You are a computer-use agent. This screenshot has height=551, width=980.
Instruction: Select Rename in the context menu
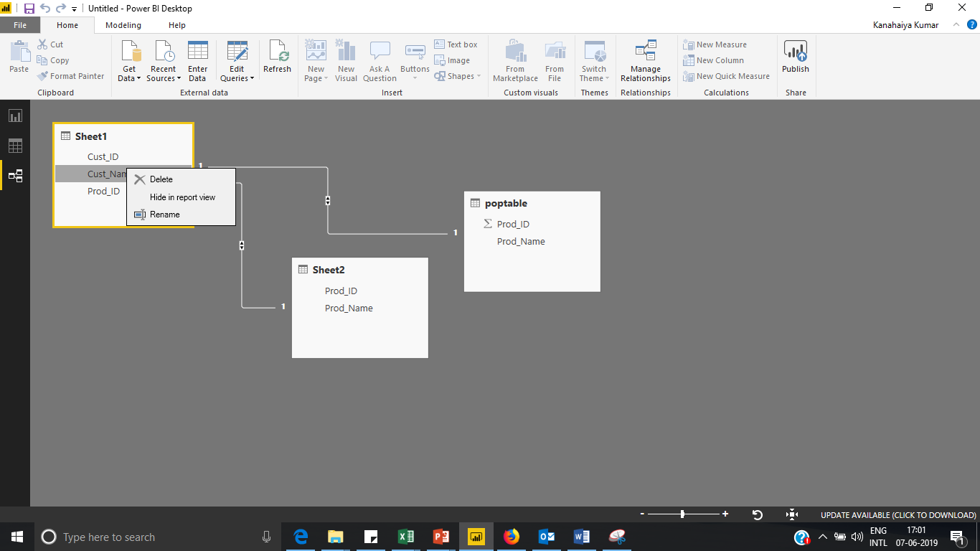pos(165,215)
